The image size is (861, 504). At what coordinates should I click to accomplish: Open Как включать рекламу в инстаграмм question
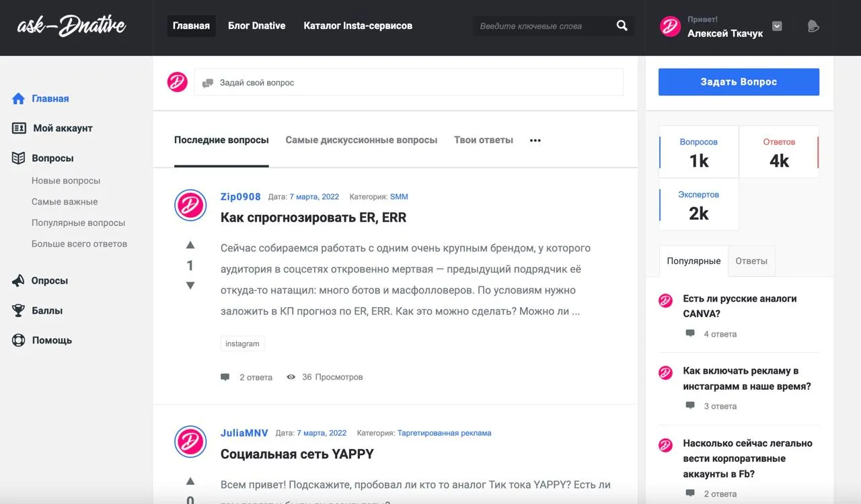(747, 378)
